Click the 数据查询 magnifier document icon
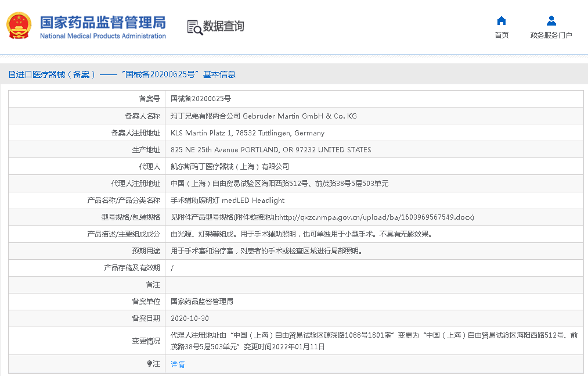588x376 pixels. 194,27
